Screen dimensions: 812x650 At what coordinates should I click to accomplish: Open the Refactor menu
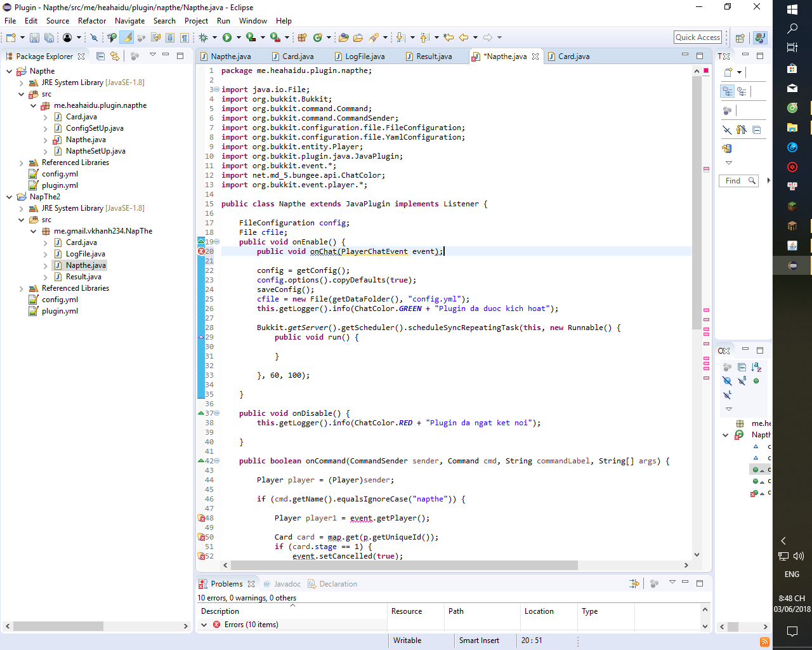click(91, 21)
